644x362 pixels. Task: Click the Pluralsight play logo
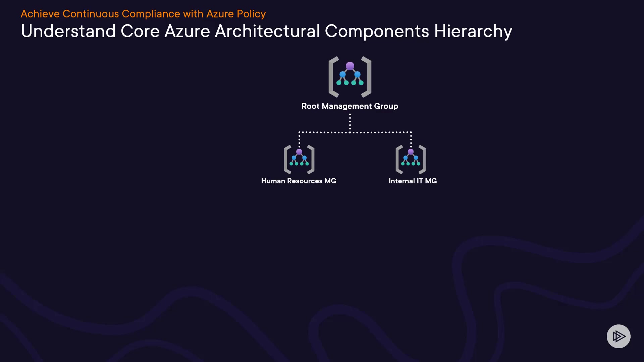click(x=619, y=336)
